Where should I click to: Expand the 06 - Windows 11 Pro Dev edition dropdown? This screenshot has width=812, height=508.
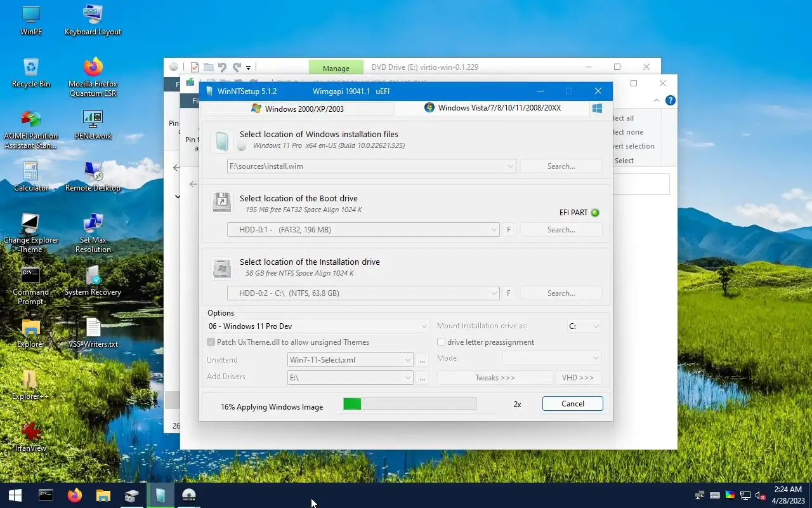click(x=424, y=326)
